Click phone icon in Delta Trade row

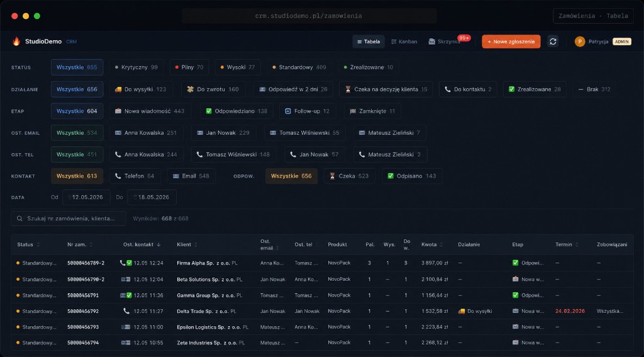pyautogui.click(x=126, y=311)
